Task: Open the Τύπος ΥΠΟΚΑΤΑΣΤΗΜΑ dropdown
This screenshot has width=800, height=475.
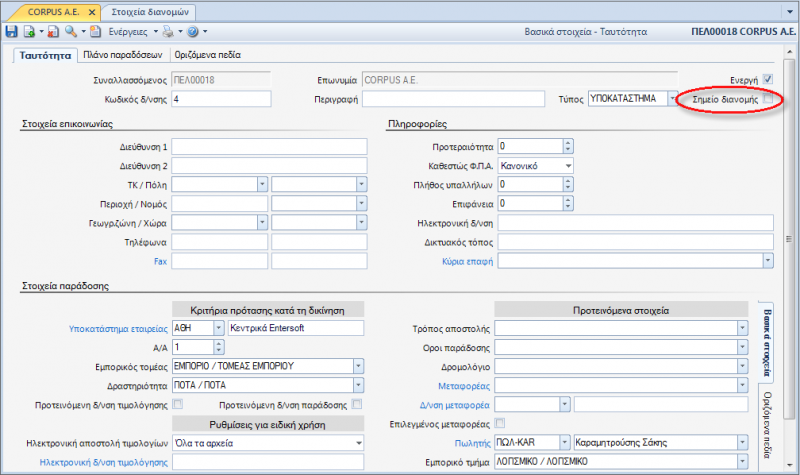Action: (672, 98)
